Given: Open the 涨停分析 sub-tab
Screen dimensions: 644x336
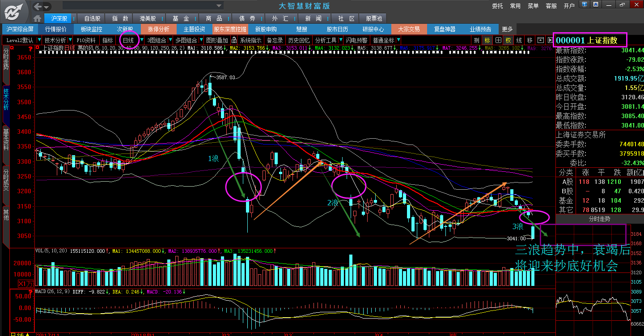Looking at the screenshot, I should pos(158,29).
